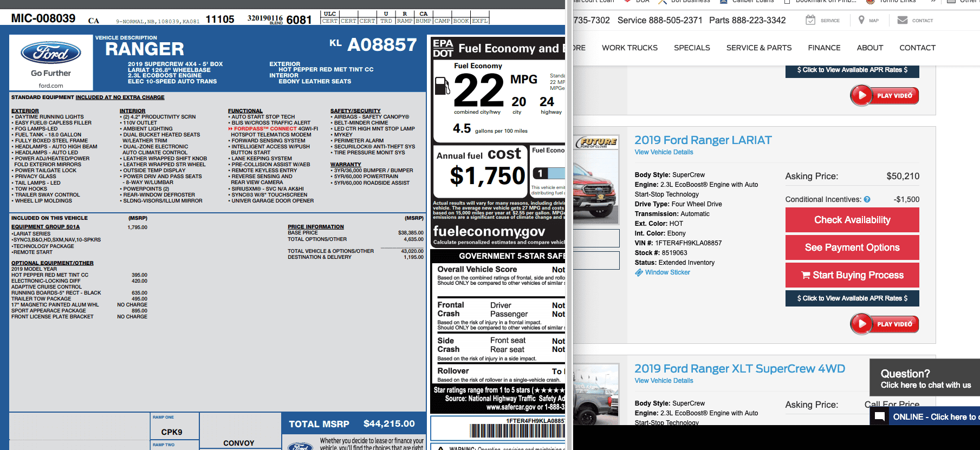Open the ABOUT menu

click(870, 48)
